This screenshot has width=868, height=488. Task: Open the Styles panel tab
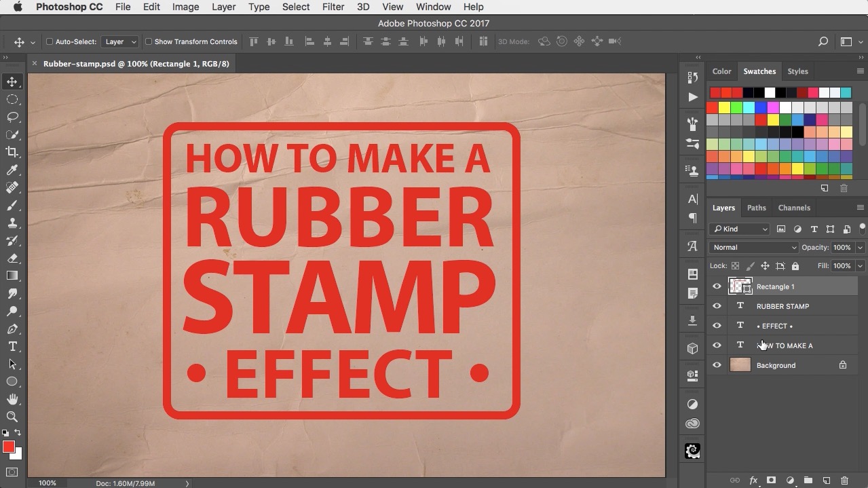(797, 71)
